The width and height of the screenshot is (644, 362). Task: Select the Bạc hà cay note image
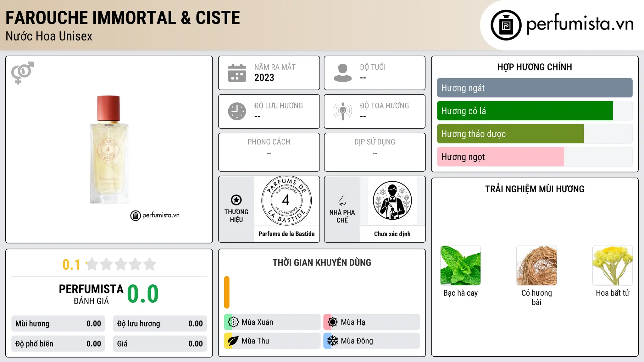(x=460, y=265)
